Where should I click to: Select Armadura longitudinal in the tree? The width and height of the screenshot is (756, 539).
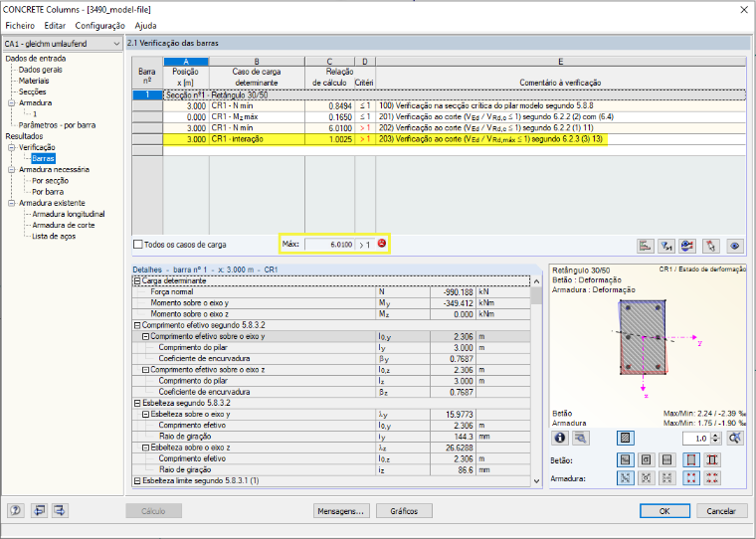coord(68,214)
